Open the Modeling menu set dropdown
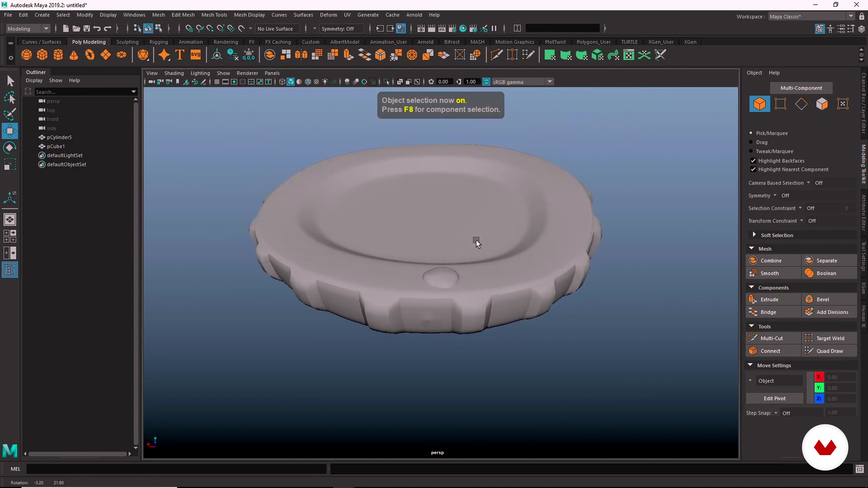 (x=28, y=29)
